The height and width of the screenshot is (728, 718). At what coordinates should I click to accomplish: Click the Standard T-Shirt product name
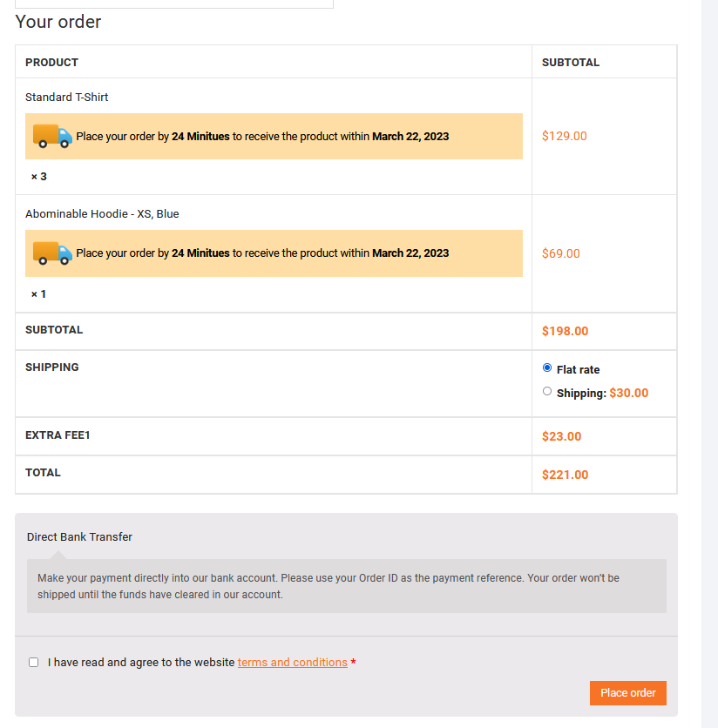click(x=66, y=97)
